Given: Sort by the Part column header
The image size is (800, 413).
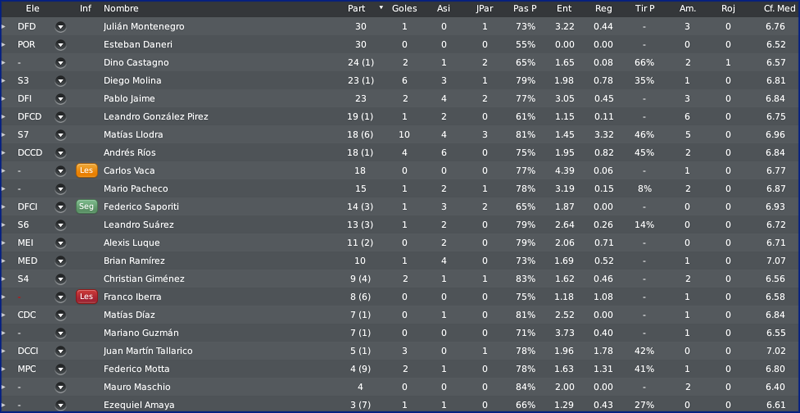Looking at the screenshot, I should [356, 8].
